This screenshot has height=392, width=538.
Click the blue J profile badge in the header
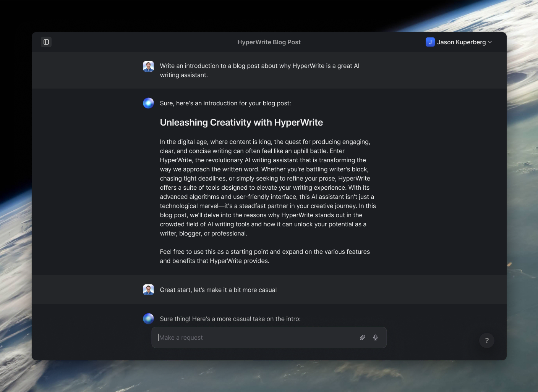pos(430,42)
